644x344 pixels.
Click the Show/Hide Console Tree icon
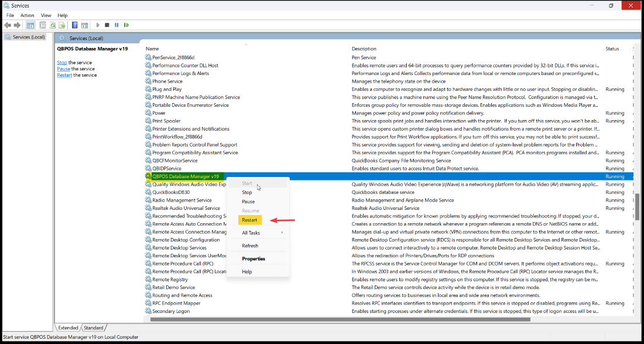30,25
